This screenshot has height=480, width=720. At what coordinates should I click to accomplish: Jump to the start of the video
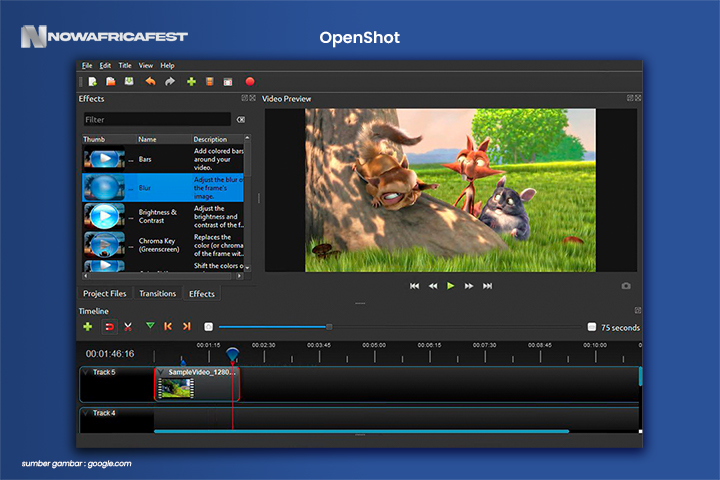click(414, 286)
